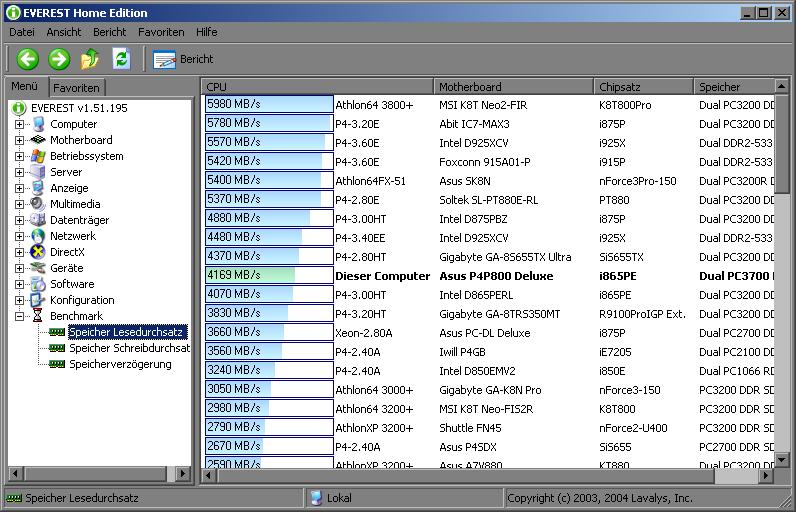Image resolution: width=796 pixels, height=512 pixels.
Task: Open the Bericht menu
Action: [109, 32]
